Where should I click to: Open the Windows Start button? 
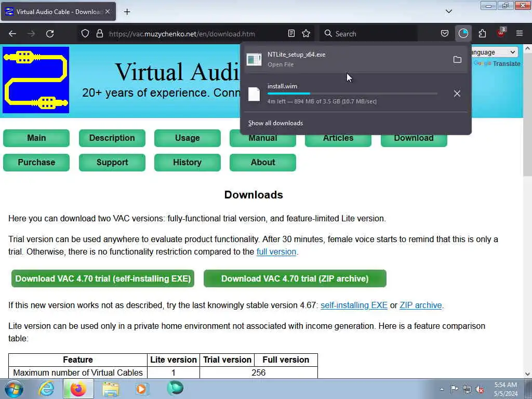tap(14, 389)
